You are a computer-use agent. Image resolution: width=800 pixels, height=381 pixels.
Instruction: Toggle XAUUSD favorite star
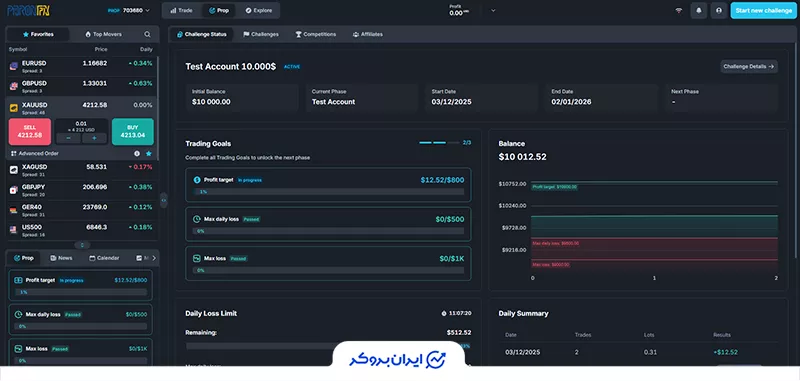click(x=148, y=153)
